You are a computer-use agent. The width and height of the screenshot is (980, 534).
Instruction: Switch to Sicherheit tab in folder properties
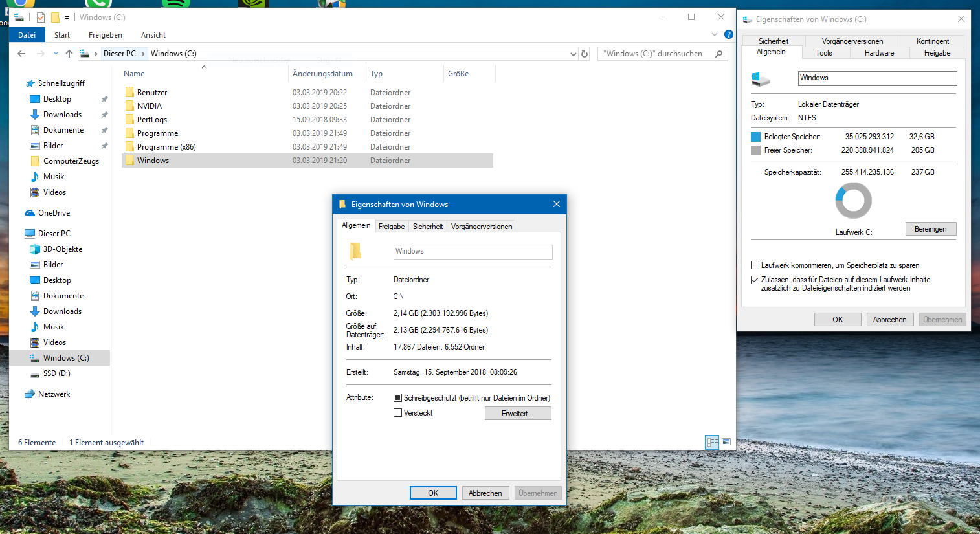click(x=428, y=227)
